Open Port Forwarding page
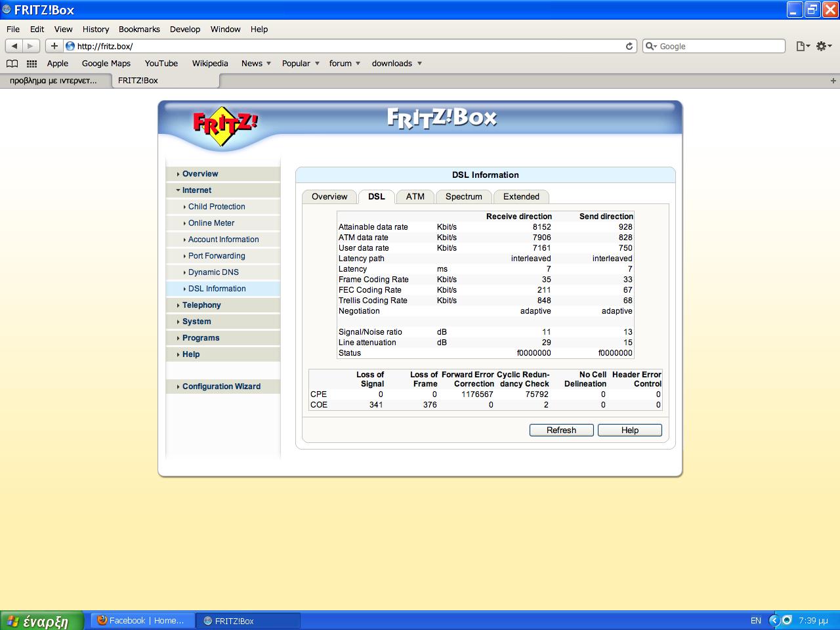The height and width of the screenshot is (630, 840). coord(223,256)
